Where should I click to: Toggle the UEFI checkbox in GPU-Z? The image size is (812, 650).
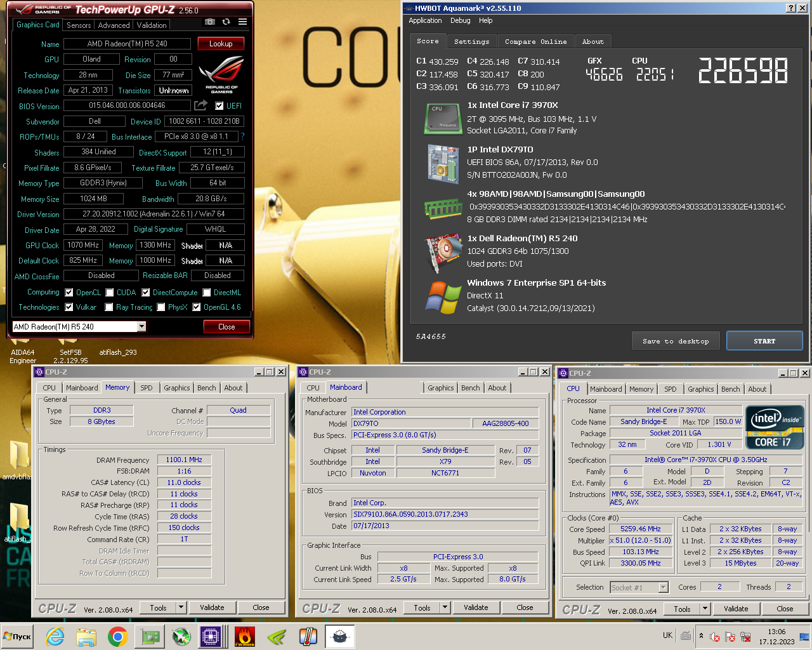pyautogui.click(x=219, y=106)
